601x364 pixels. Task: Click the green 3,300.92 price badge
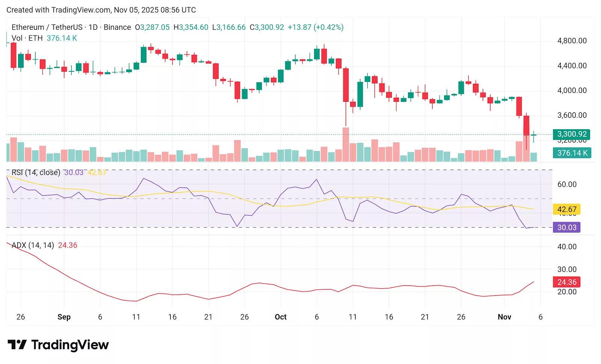pyautogui.click(x=571, y=134)
